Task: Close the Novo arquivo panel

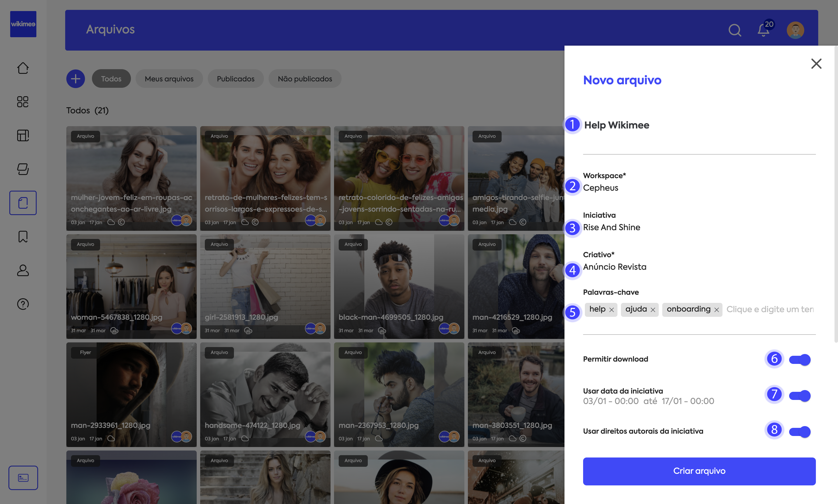Action: pos(816,64)
